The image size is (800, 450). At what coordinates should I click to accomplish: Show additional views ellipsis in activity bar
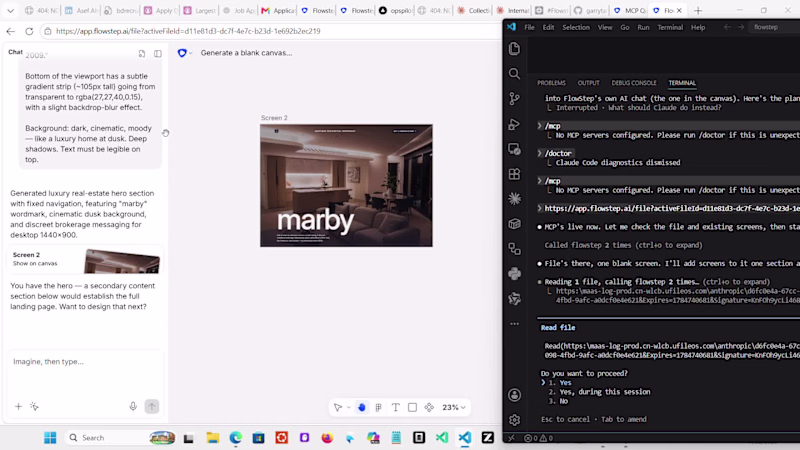(514, 323)
